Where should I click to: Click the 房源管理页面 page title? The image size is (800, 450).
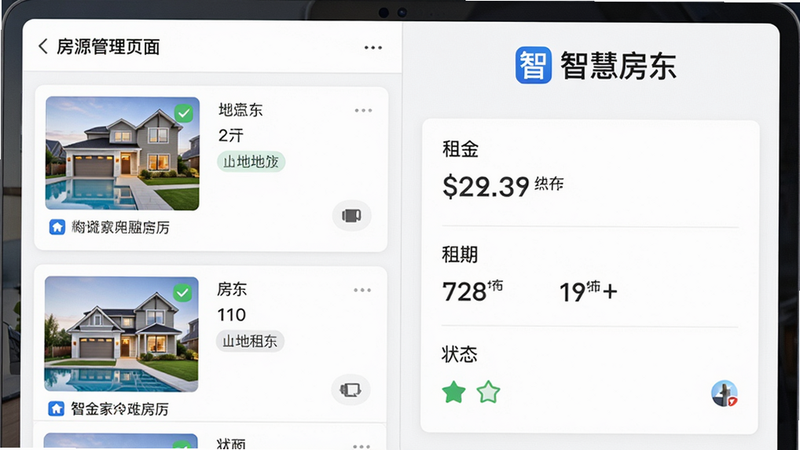[108, 47]
